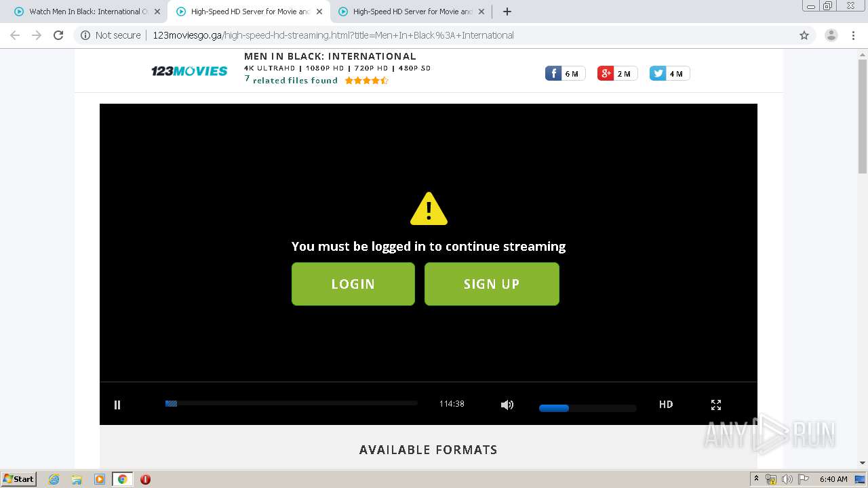Click the video seek progress bar
Image resolution: width=868 pixels, height=488 pixels.
point(291,403)
